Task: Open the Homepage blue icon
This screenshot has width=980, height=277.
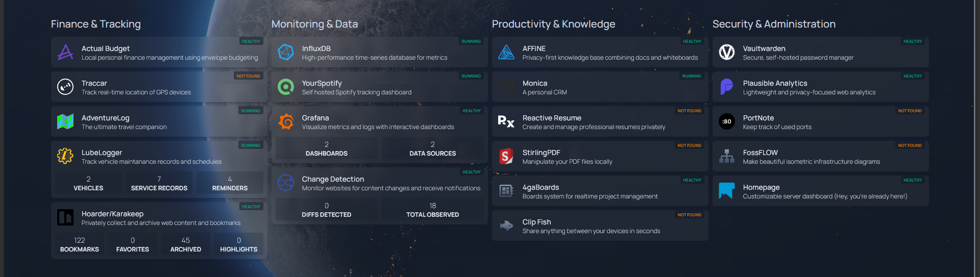Action: pos(727,191)
